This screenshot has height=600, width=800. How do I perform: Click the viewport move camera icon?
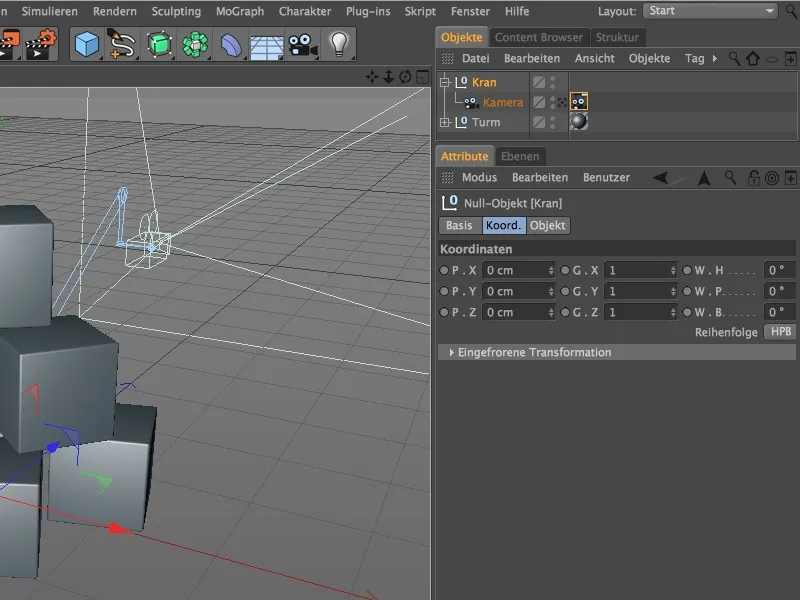pos(372,77)
